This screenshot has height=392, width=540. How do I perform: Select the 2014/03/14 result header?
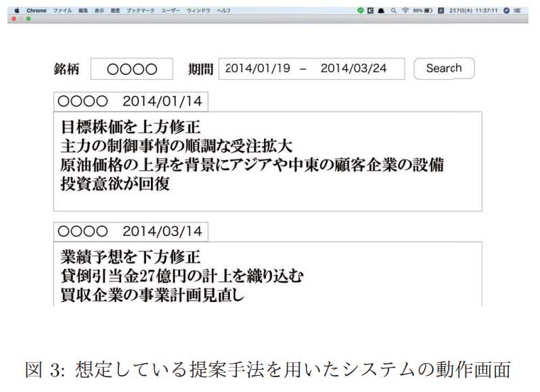[x=131, y=231]
